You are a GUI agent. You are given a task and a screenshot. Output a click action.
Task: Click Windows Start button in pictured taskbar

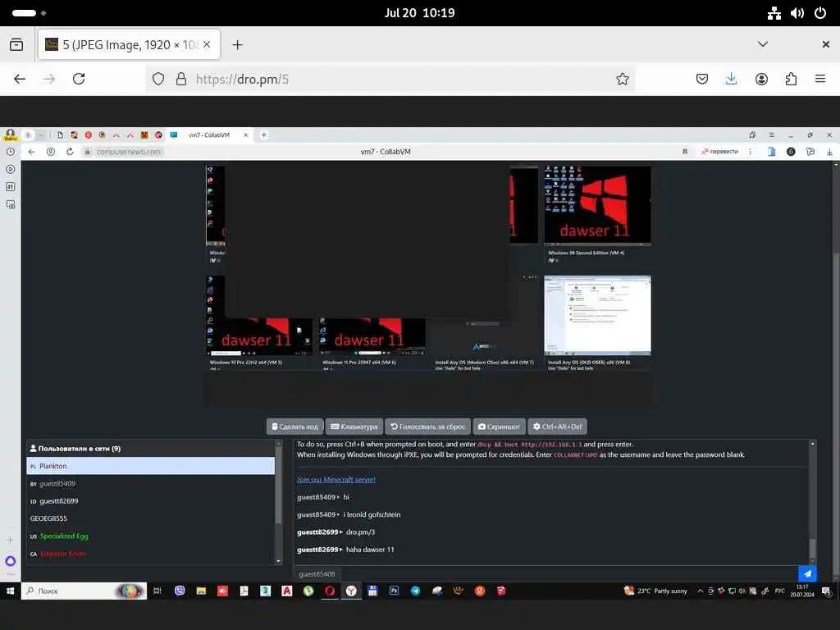click(10, 591)
